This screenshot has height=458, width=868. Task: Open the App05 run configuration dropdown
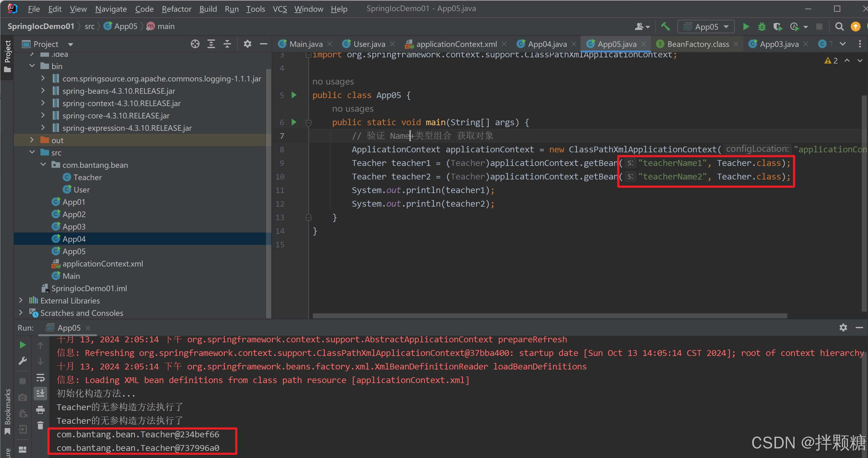point(706,27)
